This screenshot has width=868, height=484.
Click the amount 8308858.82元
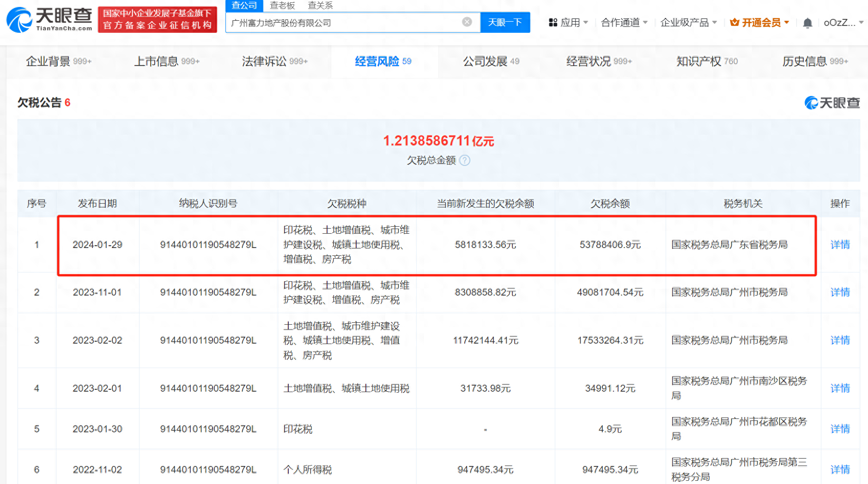[486, 292]
